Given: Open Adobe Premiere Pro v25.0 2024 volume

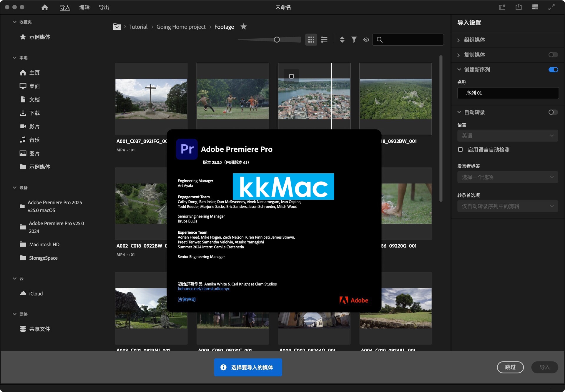Looking at the screenshot, I should (52, 227).
